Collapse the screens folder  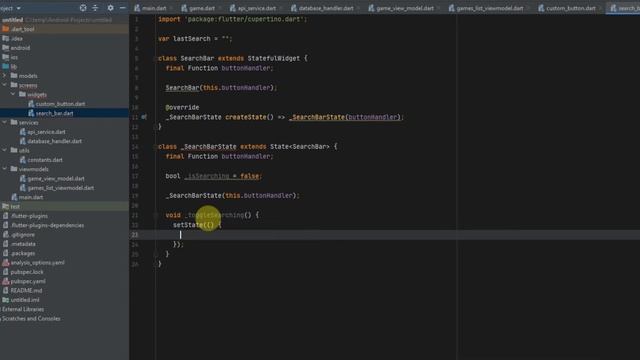(x=4, y=85)
